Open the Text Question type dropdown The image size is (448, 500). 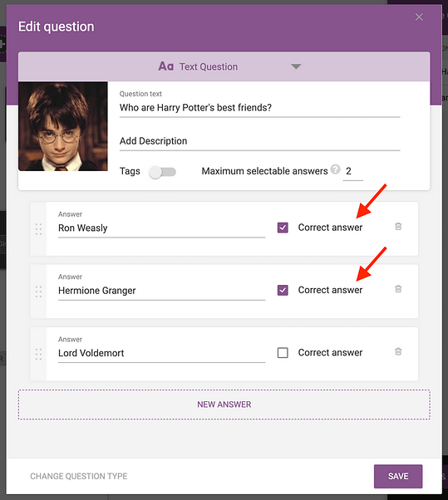[x=224, y=66]
